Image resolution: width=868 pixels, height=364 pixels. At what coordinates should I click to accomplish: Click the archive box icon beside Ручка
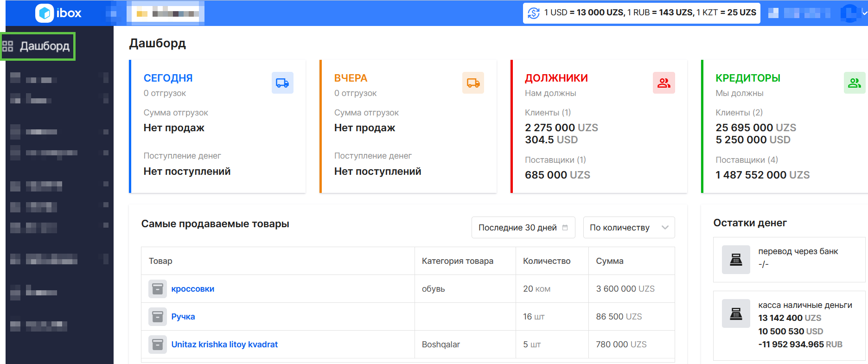pyautogui.click(x=158, y=317)
